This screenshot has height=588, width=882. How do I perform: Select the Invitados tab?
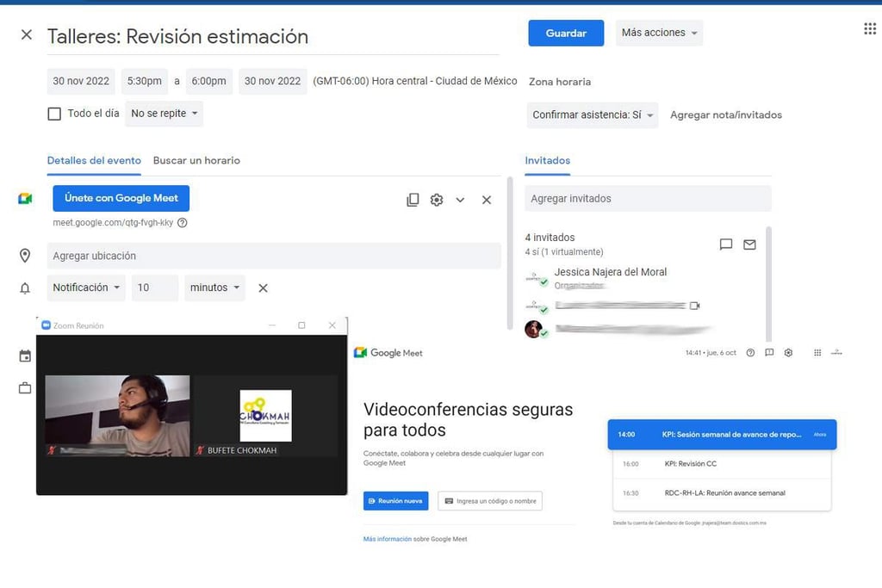547,161
